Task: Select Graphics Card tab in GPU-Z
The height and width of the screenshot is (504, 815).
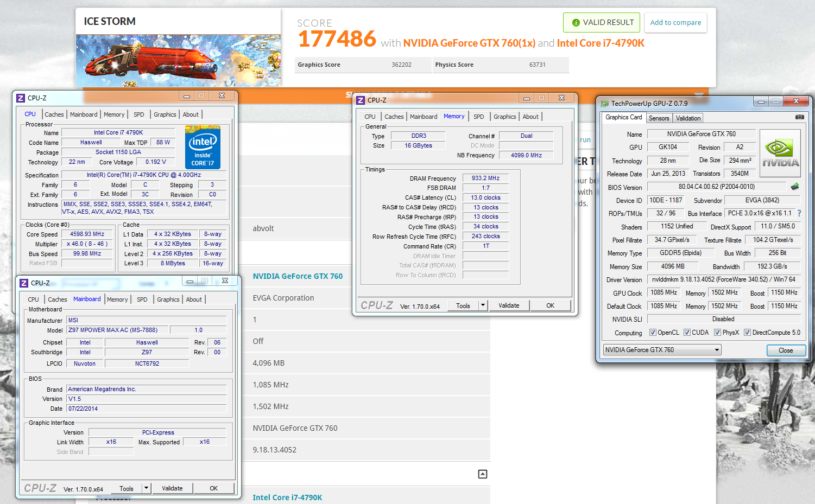Action: [623, 117]
